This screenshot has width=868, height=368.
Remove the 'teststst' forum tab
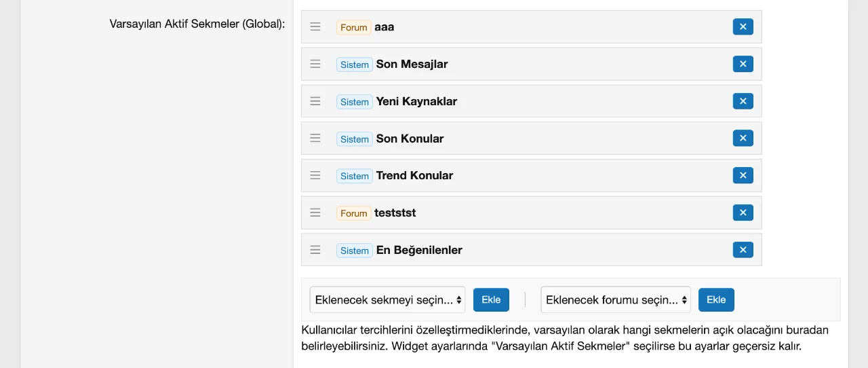click(x=743, y=213)
